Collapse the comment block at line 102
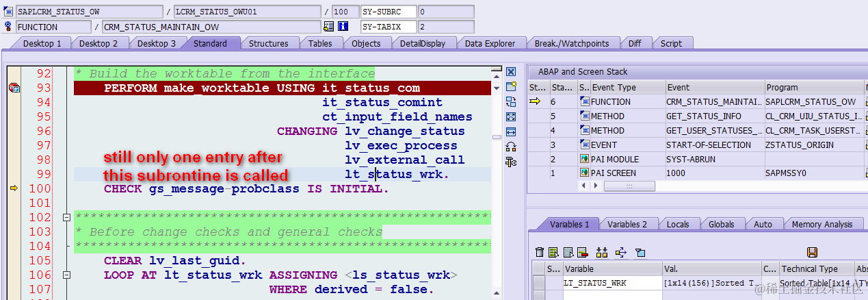The width and height of the screenshot is (868, 300). [x=66, y=218]
